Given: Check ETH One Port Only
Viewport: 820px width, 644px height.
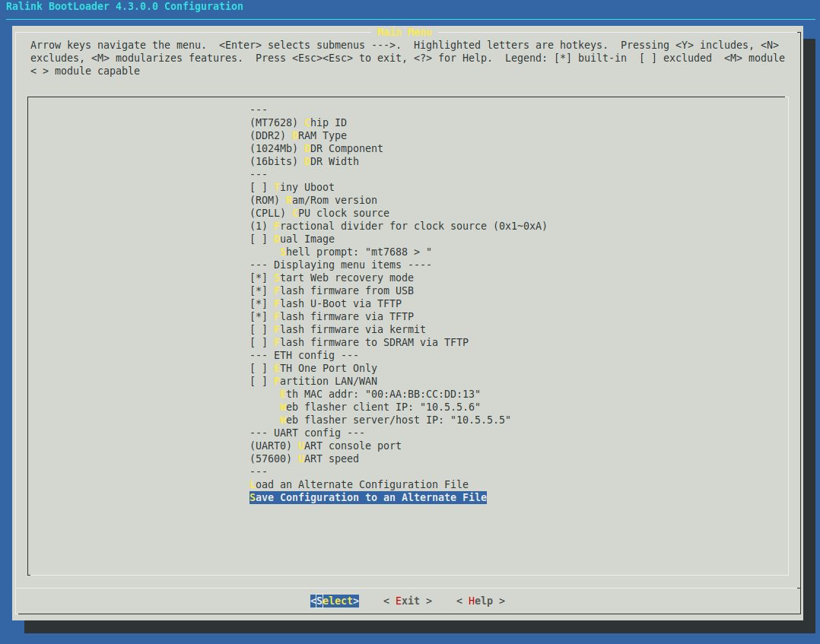Looking at the screenshot, I should [313, 368].
